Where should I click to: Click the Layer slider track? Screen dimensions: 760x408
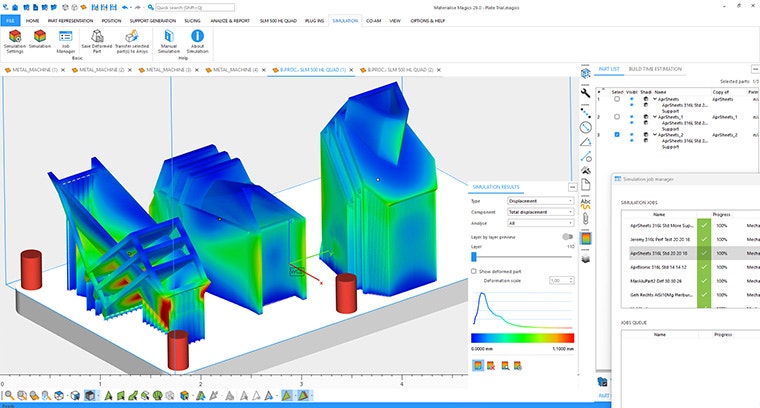click(522, 257)
